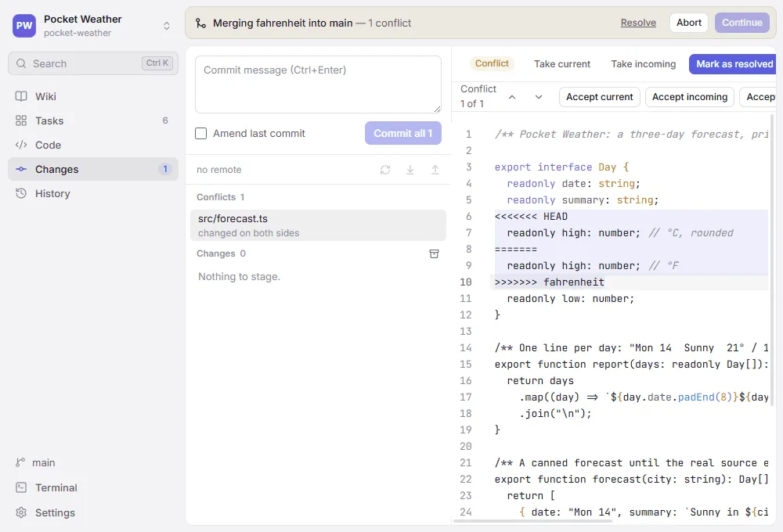Image resolution: width=783 pixels, height=532 pixels.
Task: Focus the commit message box
Action: point(318,84)
